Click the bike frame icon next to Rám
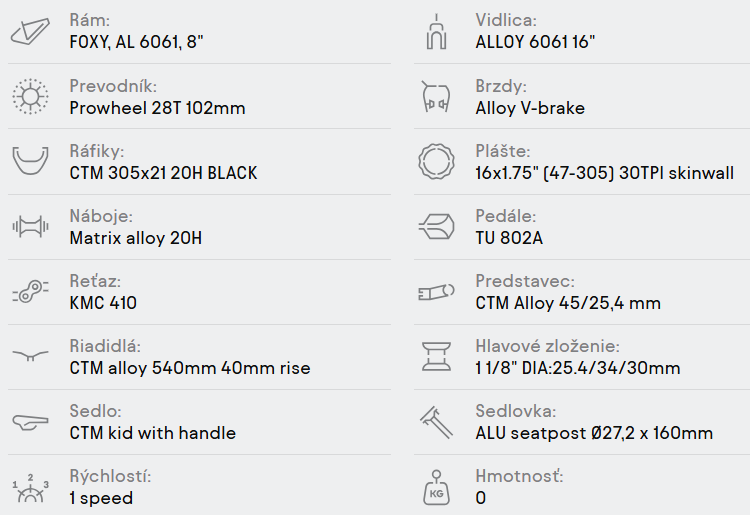This screenshot has width=750, height=515. coord(30,32)
